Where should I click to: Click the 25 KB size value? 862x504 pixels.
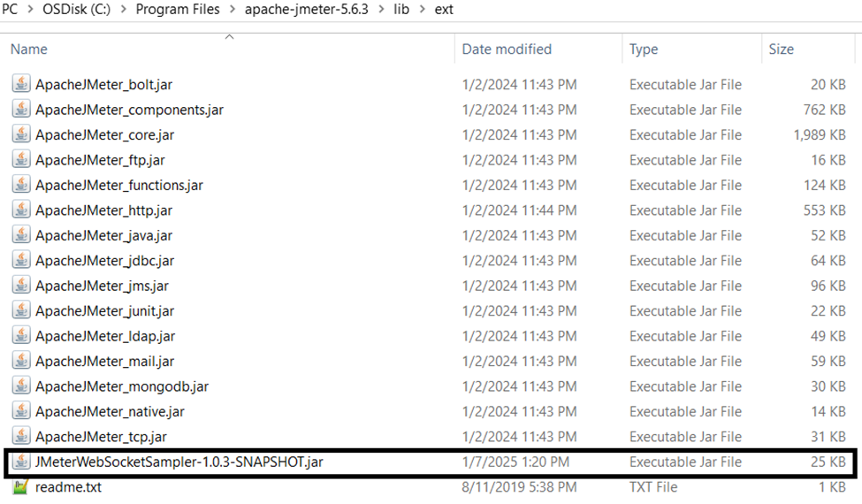coord(828,462)
